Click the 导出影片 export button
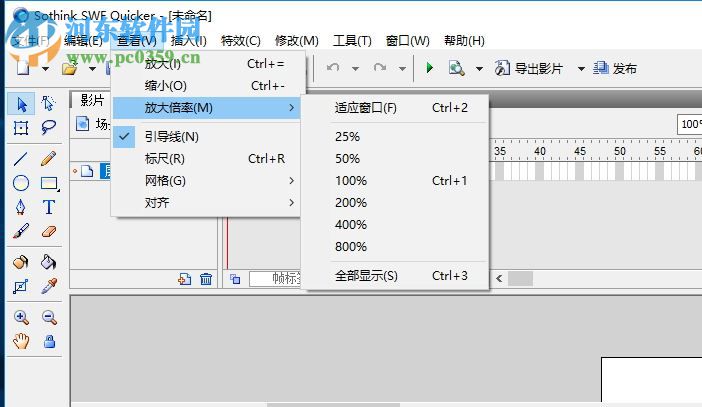 [x=529, y=69]
